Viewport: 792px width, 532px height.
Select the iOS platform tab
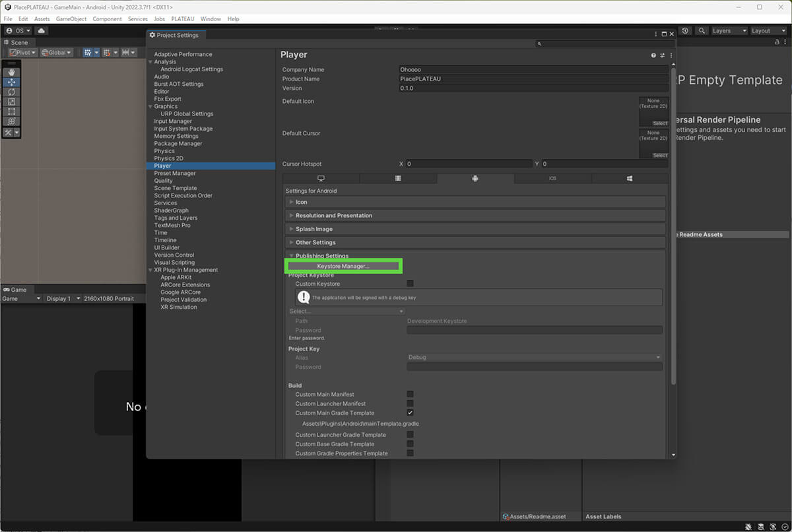coord(552,178)
